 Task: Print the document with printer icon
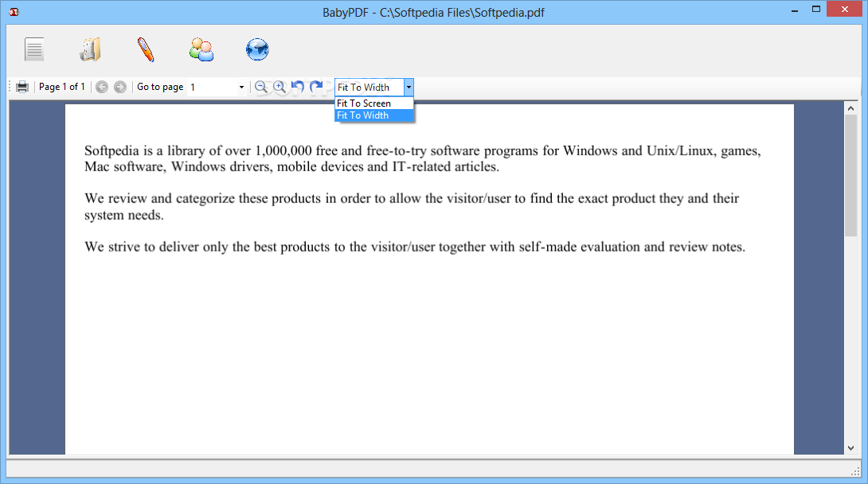22,87
